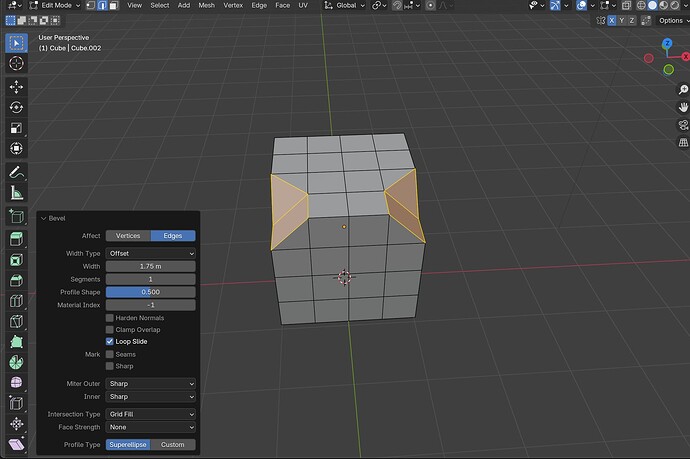Check Mark Seams checkbox
This screenshot has width=690, height=459.
110,354
